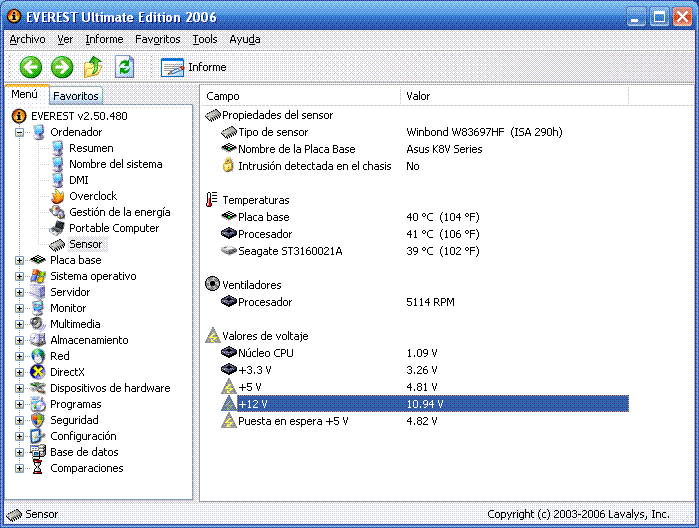
Task: Open the Ayuda menu
Action: coord(245,39)
